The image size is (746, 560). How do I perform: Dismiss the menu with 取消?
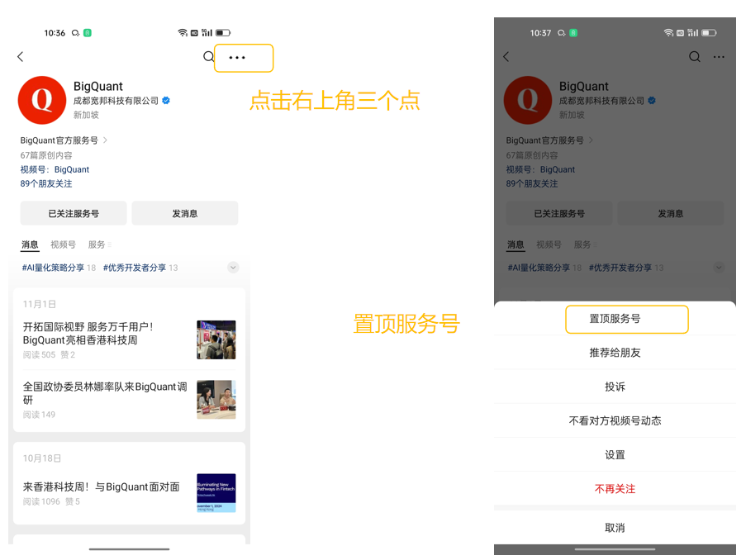pos(615,528)
